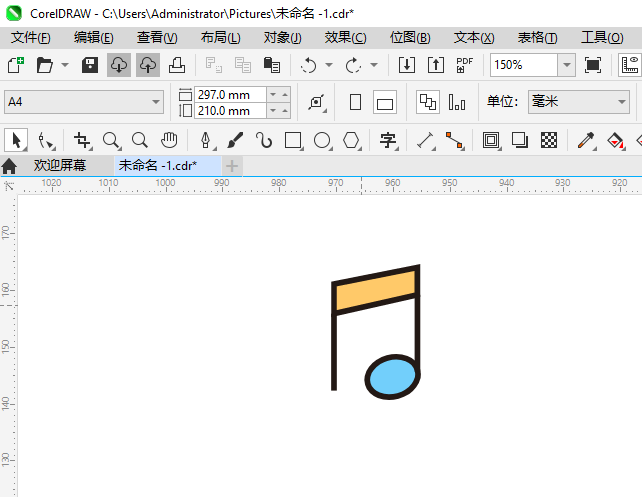Expand the Open recent files arrow

[x=65, y=65]
